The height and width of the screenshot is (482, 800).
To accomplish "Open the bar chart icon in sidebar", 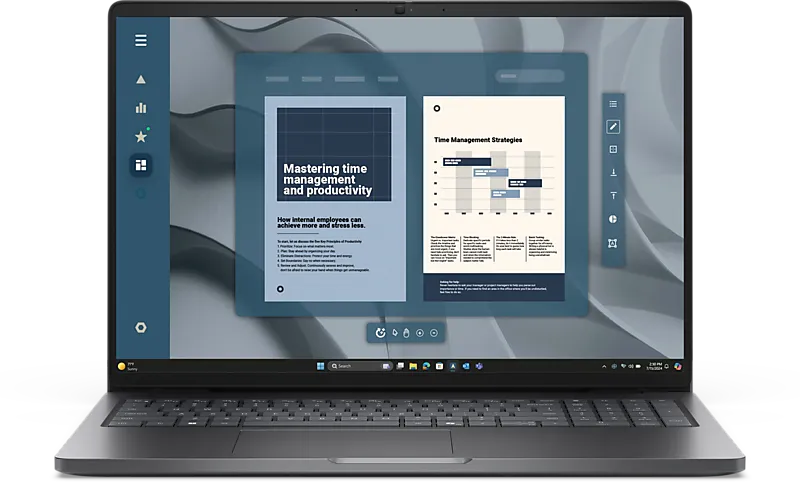I will coord(141,108).
